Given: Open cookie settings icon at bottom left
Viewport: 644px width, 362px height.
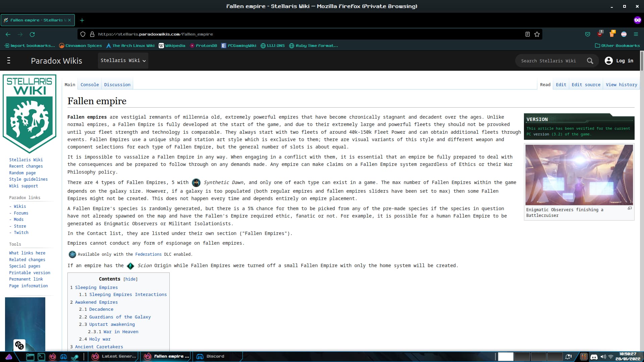Looking at the screenshot, I should (19, 345).
